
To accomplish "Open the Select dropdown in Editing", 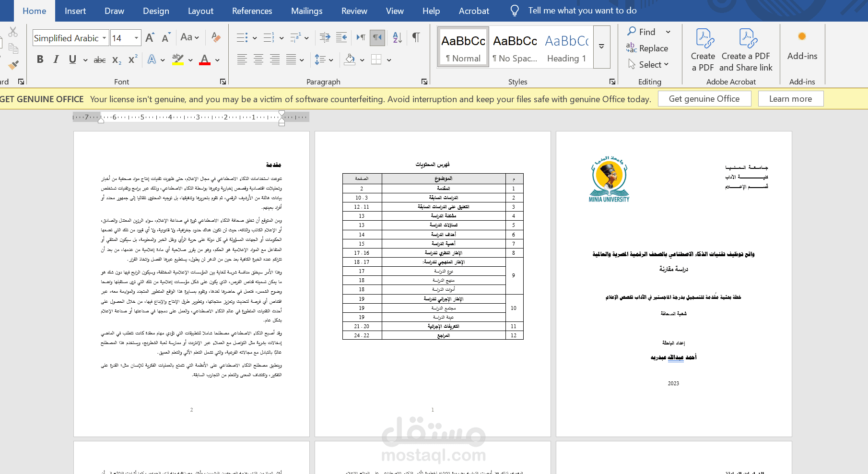I will [x=649, y=64].
